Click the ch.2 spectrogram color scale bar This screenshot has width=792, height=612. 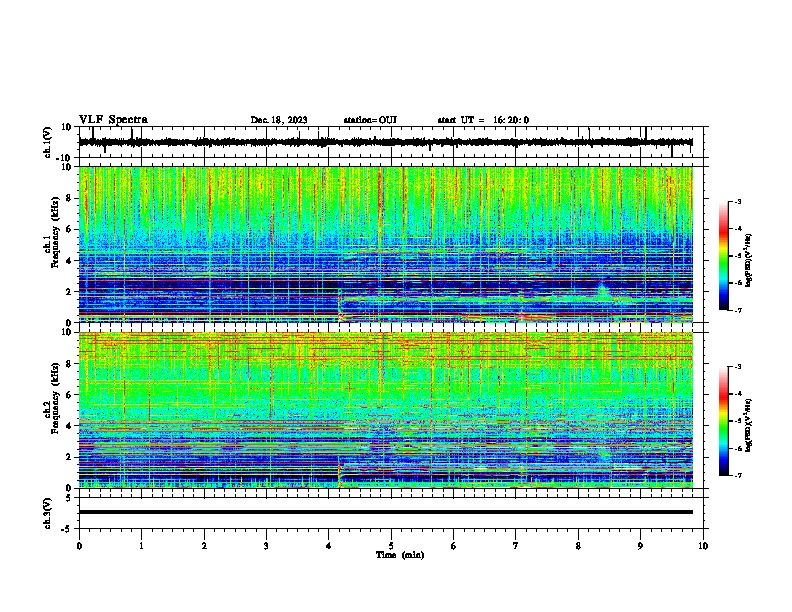click(x=724, y=421)
